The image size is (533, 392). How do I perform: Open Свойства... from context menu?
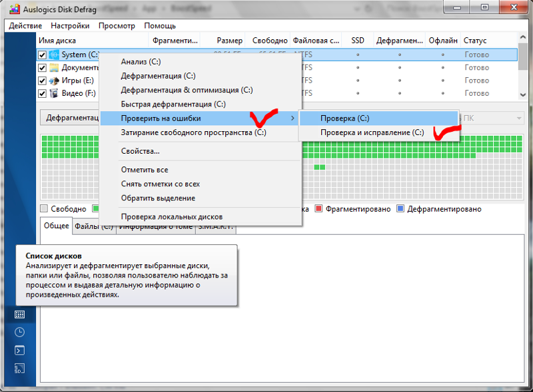(201, 151)
